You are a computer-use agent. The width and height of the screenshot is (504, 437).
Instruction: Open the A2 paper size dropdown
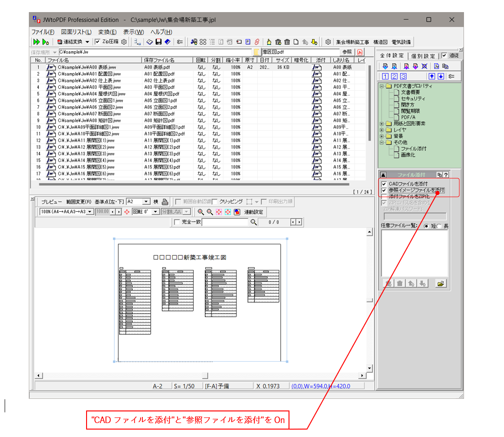tap(146, 202)
